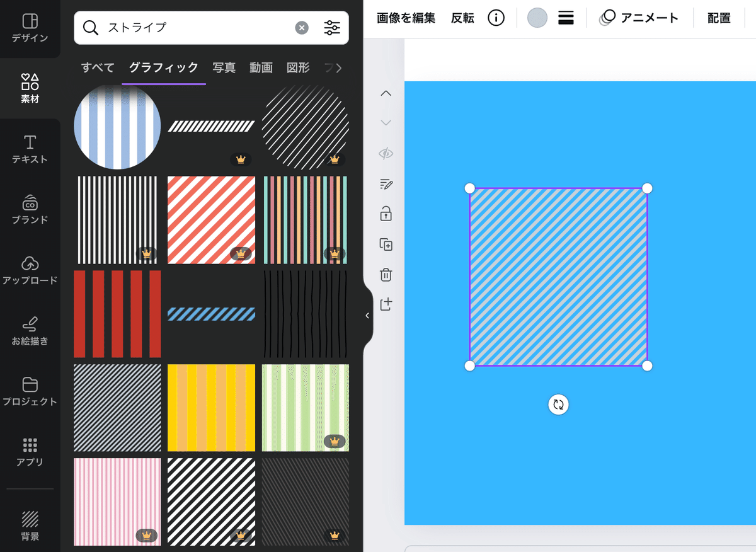Click the 配置 position button
Screen dimensions: 756x552
[x=719, y=18]
